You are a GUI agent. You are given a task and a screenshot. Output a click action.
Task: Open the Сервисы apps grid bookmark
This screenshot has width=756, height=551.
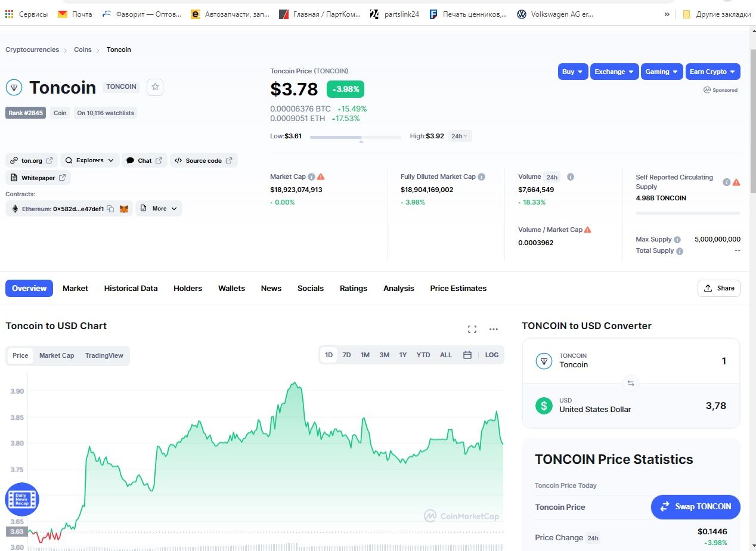coord(27,14)
